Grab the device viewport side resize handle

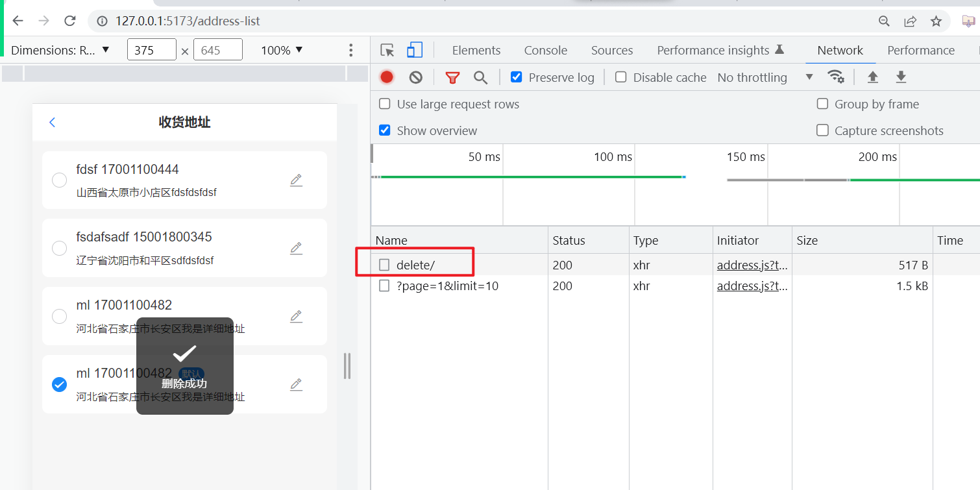point(347,366)
